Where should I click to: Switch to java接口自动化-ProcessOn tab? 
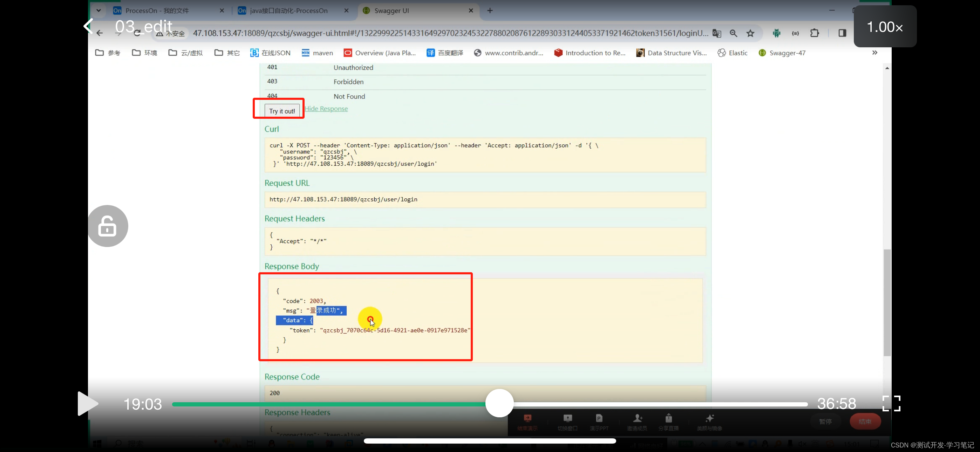point(288,11)
